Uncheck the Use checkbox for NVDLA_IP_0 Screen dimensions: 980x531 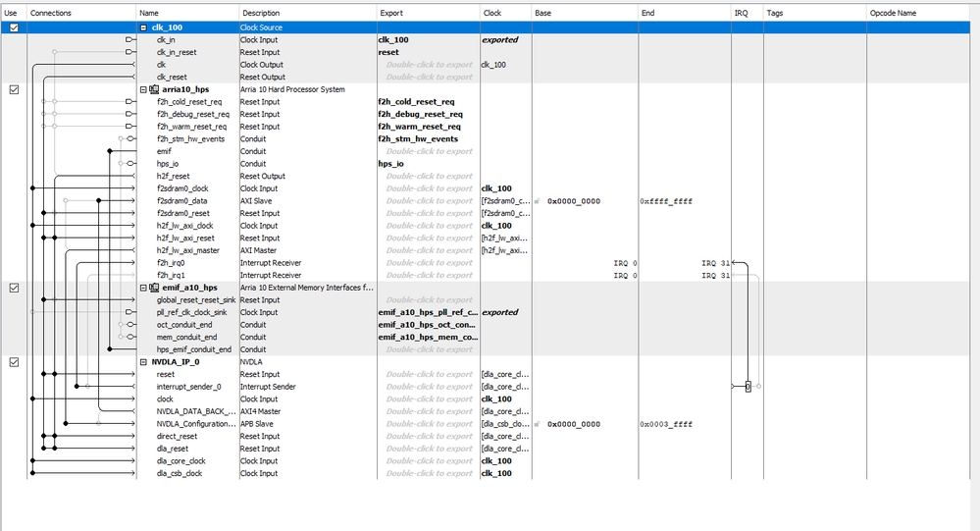point(14,362)
